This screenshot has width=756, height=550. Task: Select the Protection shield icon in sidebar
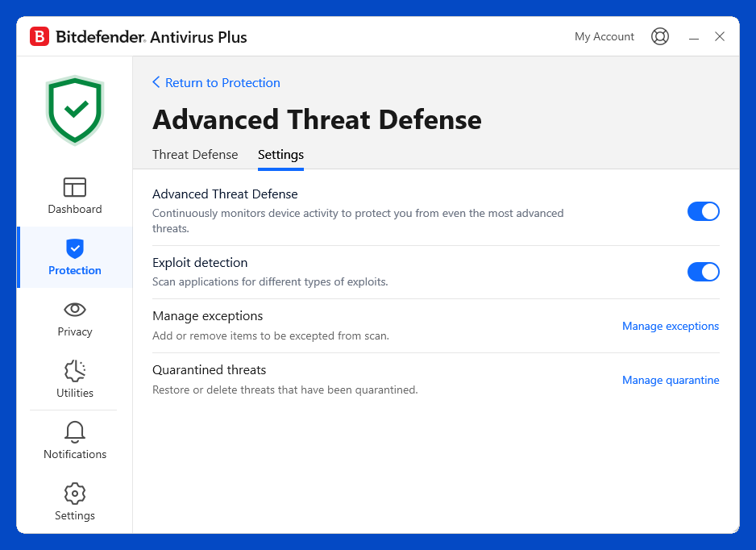pos(75,248)
